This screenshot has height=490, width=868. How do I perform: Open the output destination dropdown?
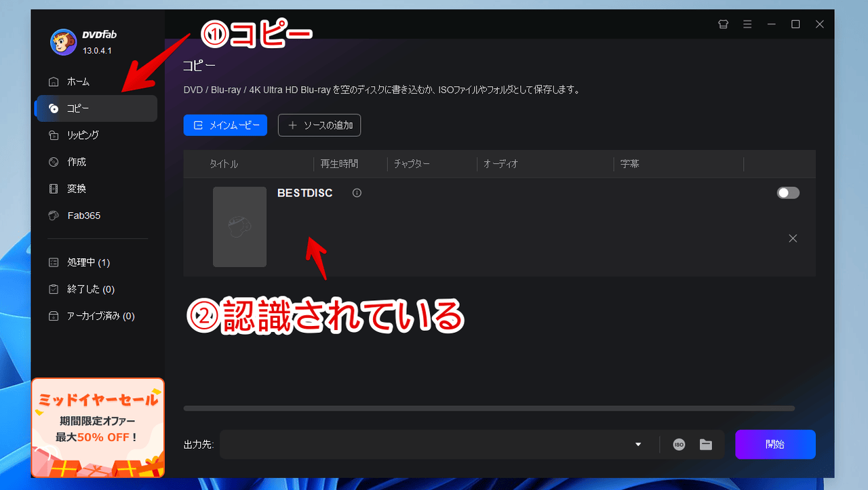[x=638, y=445]
